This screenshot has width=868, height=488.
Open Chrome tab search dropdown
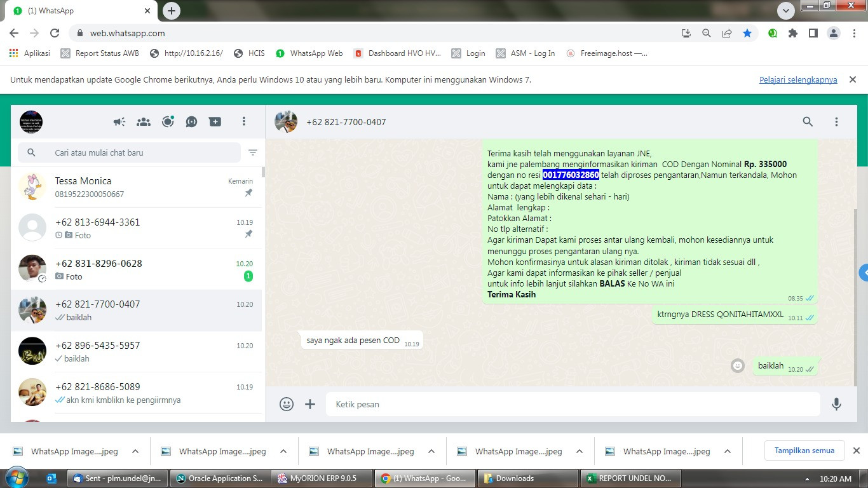(786, 11)
